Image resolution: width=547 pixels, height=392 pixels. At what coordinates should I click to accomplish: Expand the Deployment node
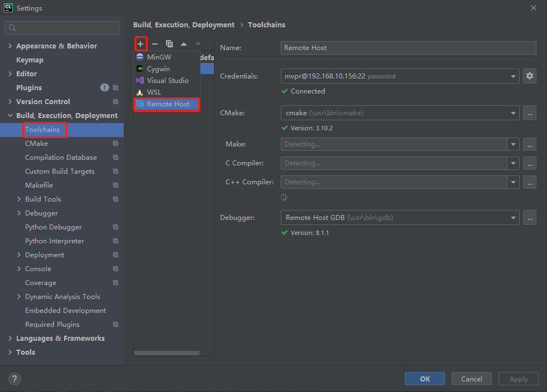pos(19,255)
